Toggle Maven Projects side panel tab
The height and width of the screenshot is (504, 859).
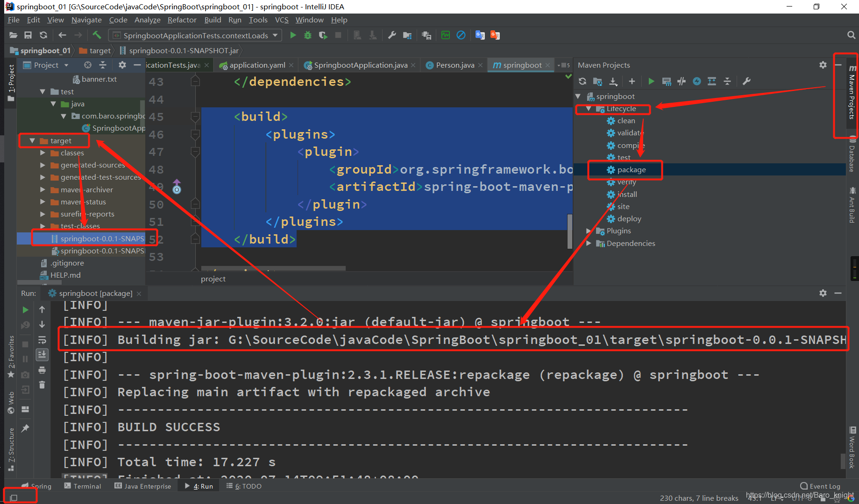point(852,93)
